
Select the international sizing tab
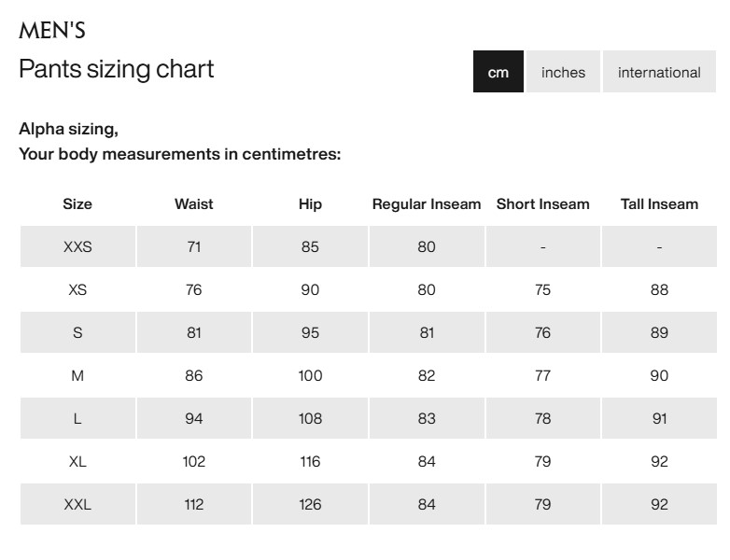coord(659,72)
